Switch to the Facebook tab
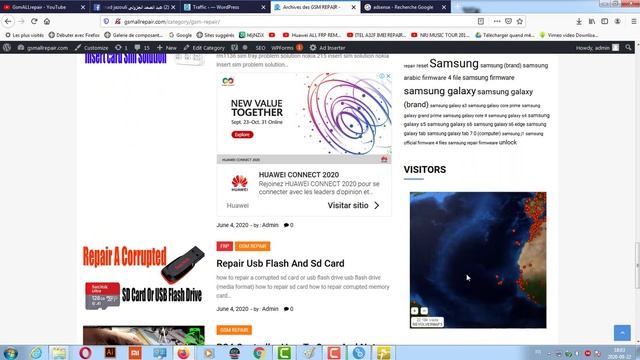The width and height of the screenshot is (640, 360). (x=135, y=7)
